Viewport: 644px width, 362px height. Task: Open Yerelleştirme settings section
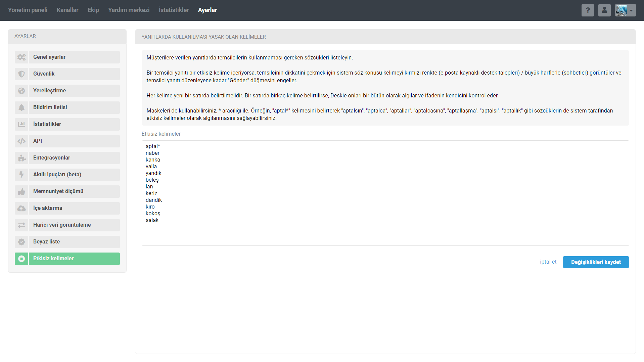[67, 91]
